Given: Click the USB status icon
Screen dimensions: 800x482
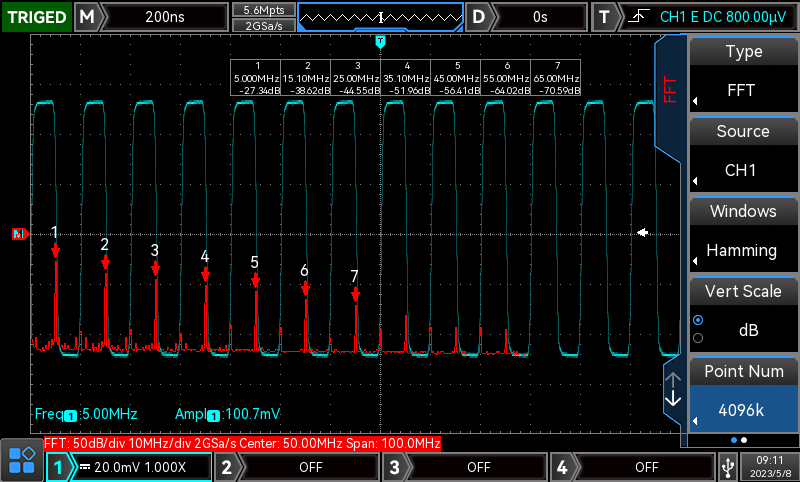Looking at the screenshot, I should (727, 466).
